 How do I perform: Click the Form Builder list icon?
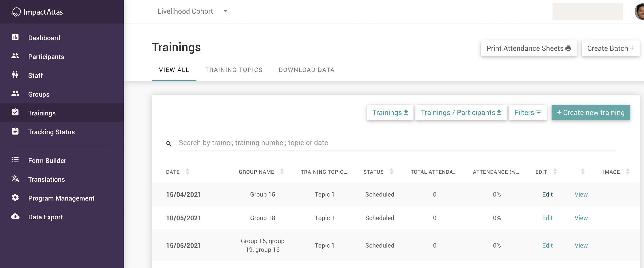click(x=15, y=160)
